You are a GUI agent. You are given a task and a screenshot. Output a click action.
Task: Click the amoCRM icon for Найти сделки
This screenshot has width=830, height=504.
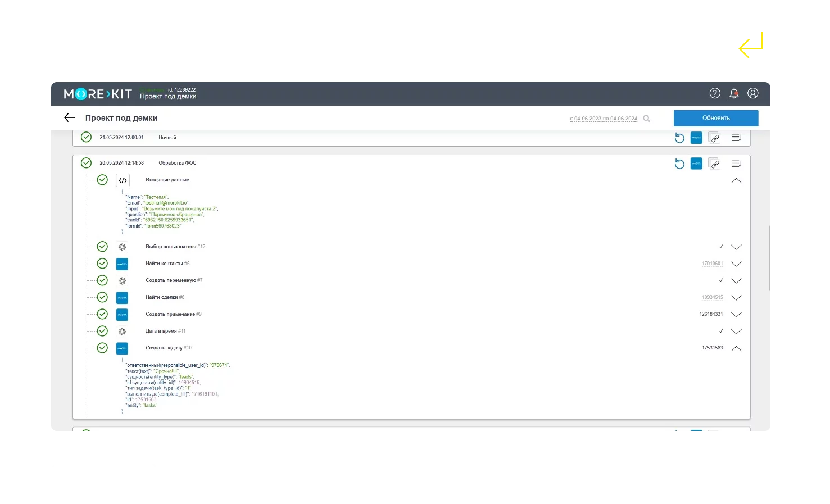[x=122, y=297]
